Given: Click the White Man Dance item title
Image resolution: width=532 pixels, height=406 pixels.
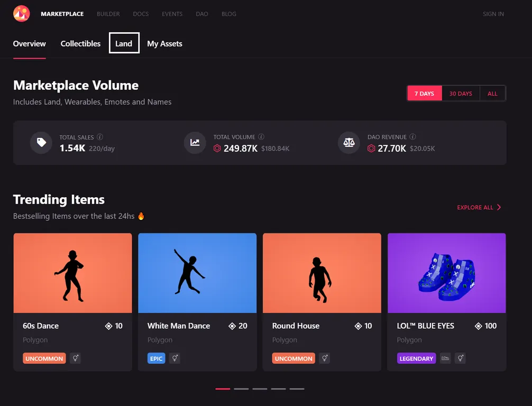Looking at the screenshot, I should 179,326.
